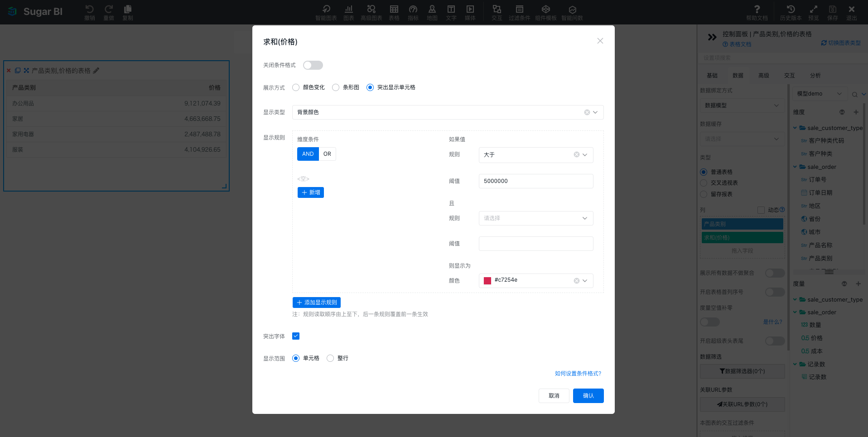
Task: Click the threshold field containing 5000000
Action: coord(536,181)
